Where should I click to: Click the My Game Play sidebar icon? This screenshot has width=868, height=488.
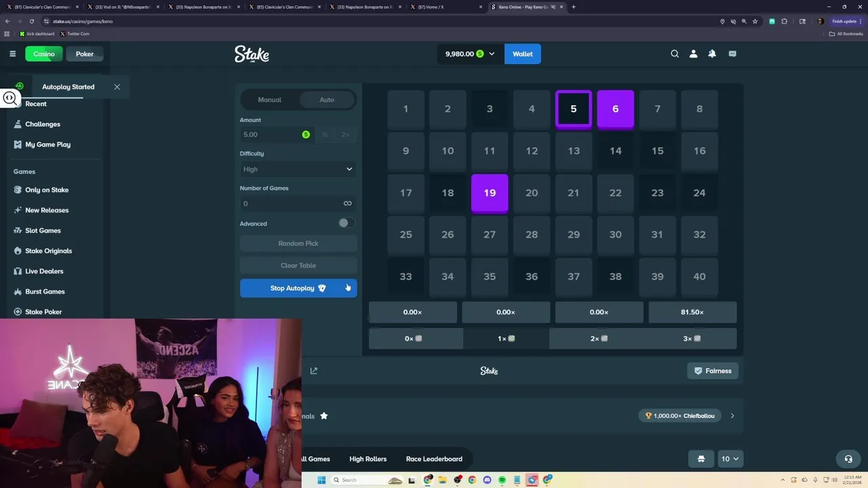pyautogui.click(x=18, y=144)
